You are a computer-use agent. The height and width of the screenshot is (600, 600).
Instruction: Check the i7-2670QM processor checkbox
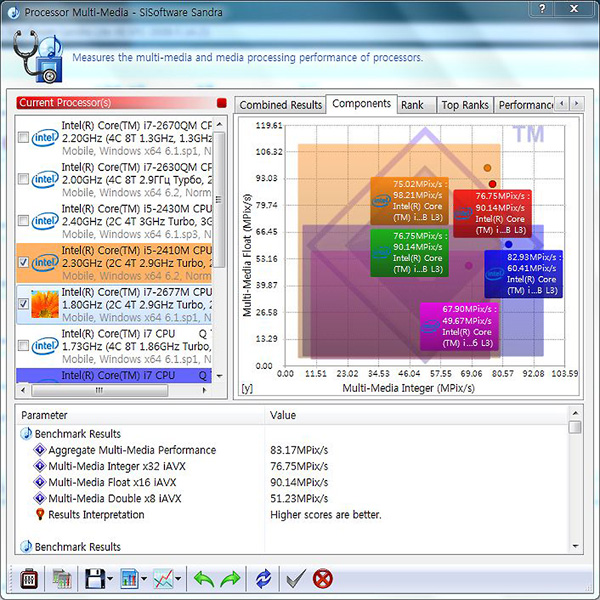pyautogui.click(x=23, y=137)
